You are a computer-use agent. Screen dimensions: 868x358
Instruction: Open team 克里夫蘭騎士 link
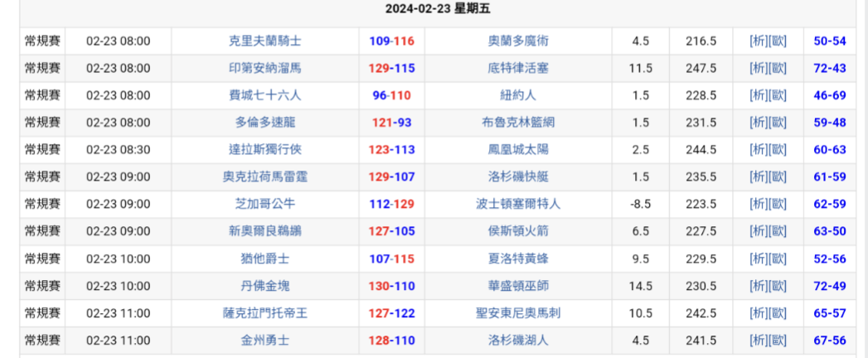pos(264,41)
